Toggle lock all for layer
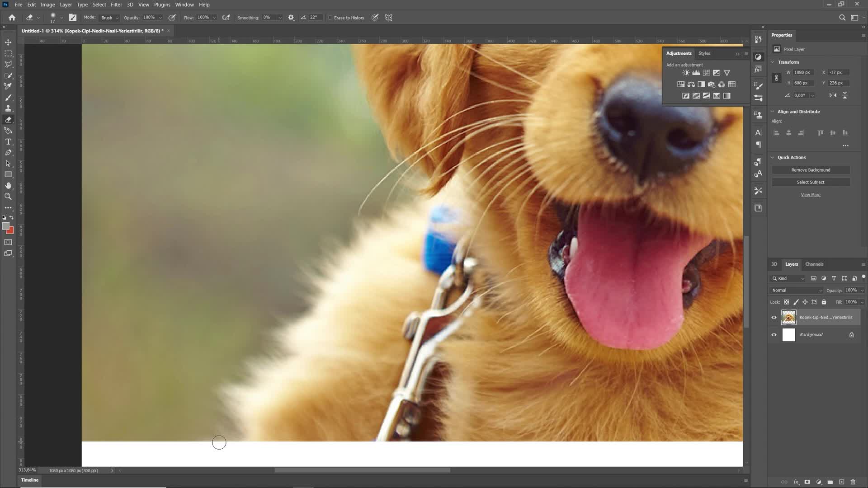Image resolution: width=868 pixels, height=488 pixels. [x=824, y=302]
